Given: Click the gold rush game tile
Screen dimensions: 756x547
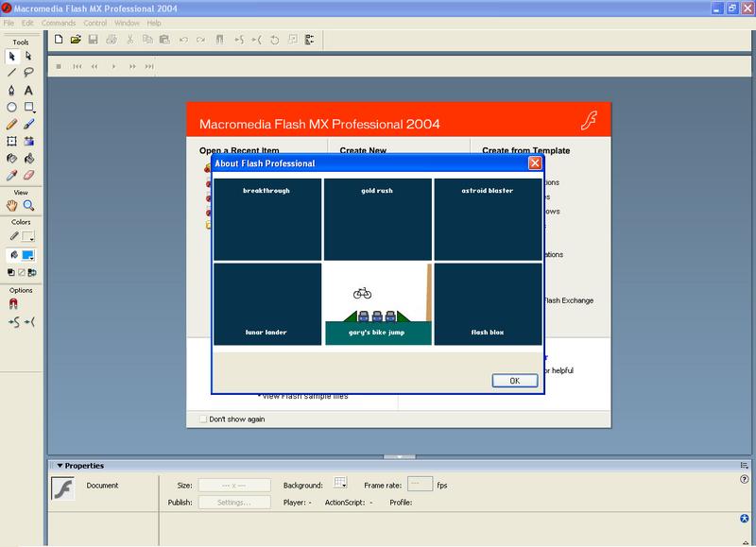Looking at the screenshot, I should (x=377, y=219).
